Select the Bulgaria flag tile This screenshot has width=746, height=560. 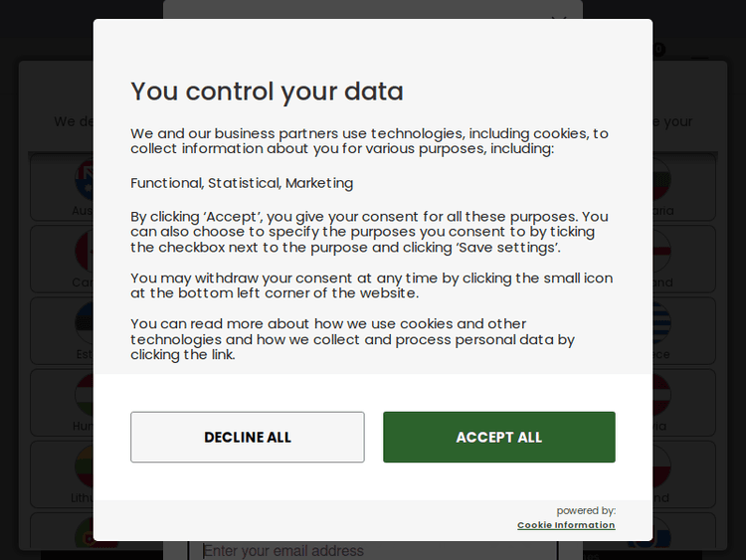tap(683, 187)
